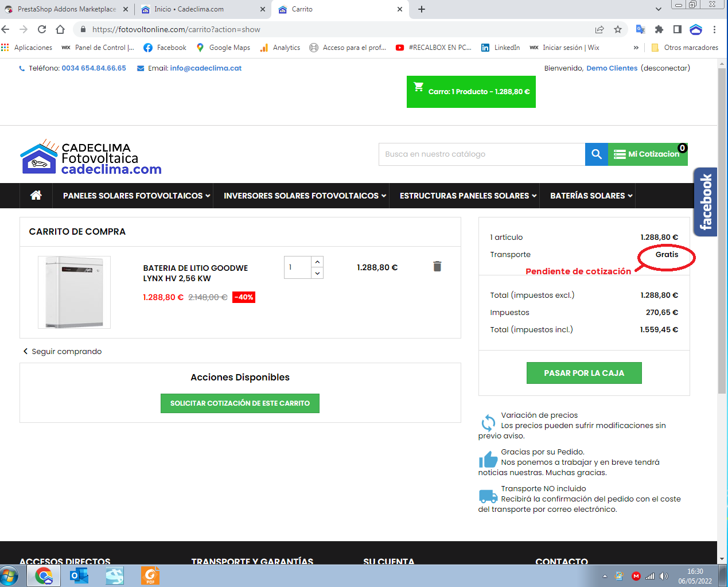This screenshot has height=587, width=728.
Task: Open Chrome from the taskbar
Action: [x=44, y=576]
